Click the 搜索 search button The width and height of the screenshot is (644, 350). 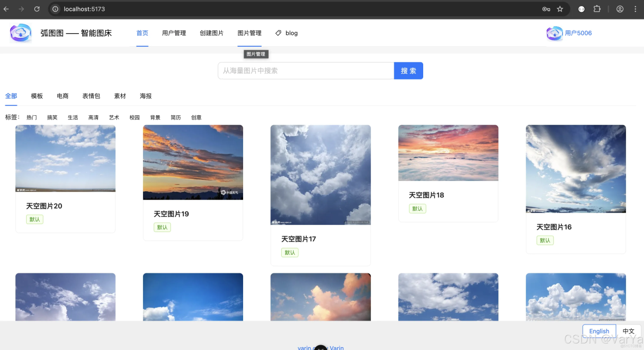(x=408, y=71)
